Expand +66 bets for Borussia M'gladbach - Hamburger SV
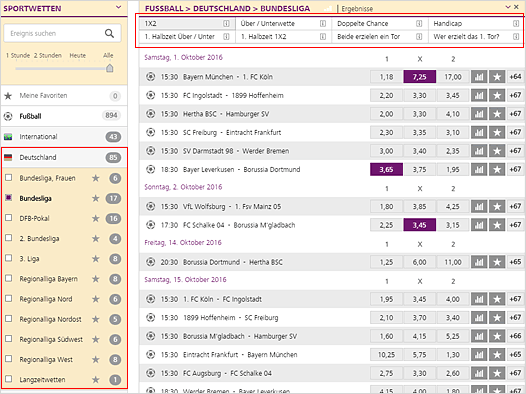This screenshot has width=526, height=394. 515,336
